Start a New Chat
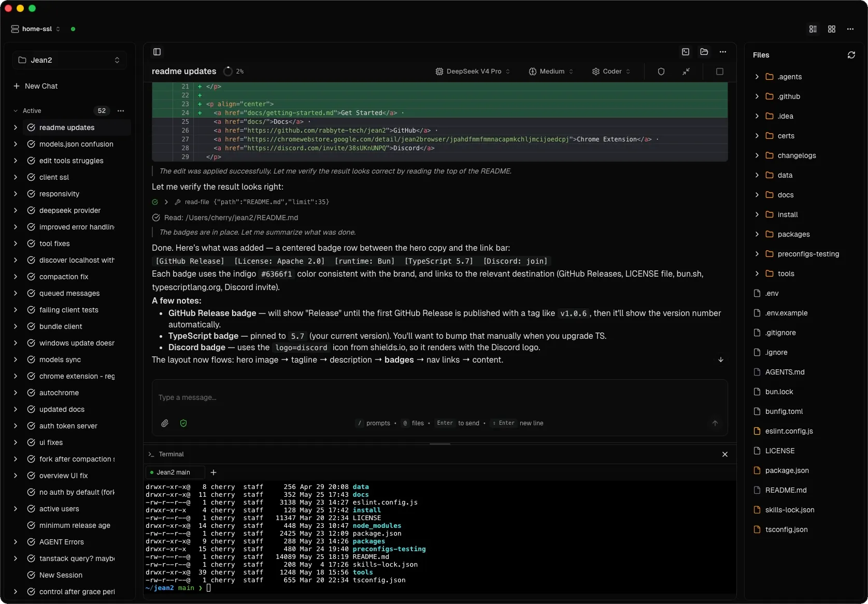This screenshot has width=868, height=604. tap(36, 86)
